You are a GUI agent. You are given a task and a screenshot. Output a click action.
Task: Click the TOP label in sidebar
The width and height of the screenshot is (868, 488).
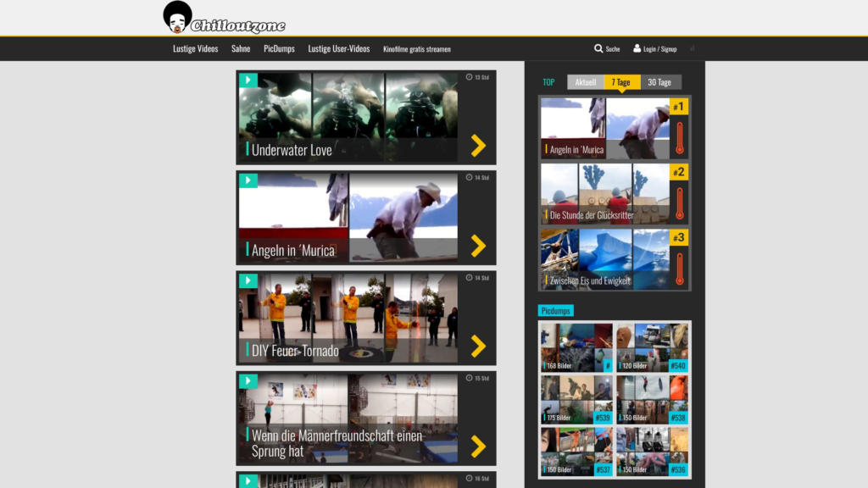point(548,82)
